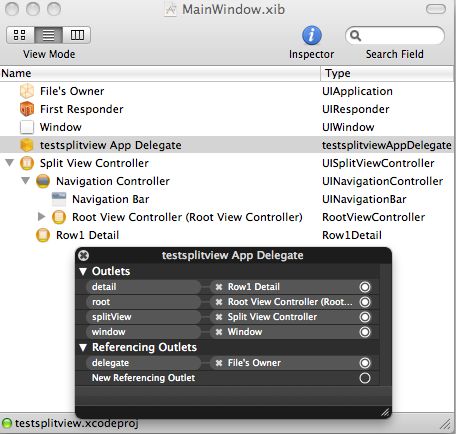The image size is (456, 434).
Task: Click testsplitview.xcodeproj in the status bar
Action: [x=76, y=423]
